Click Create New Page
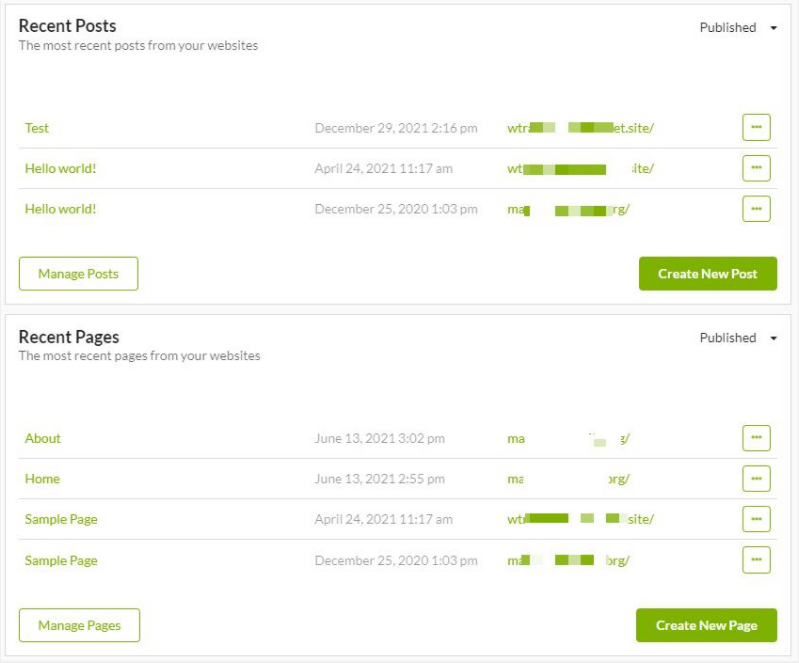The image size is (799, 663). click(x=706, y=625)
